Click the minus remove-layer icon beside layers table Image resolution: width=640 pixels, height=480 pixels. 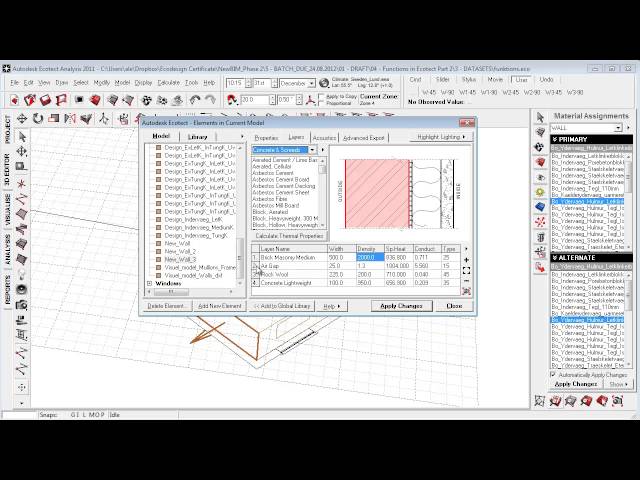[x=466, y=281]
